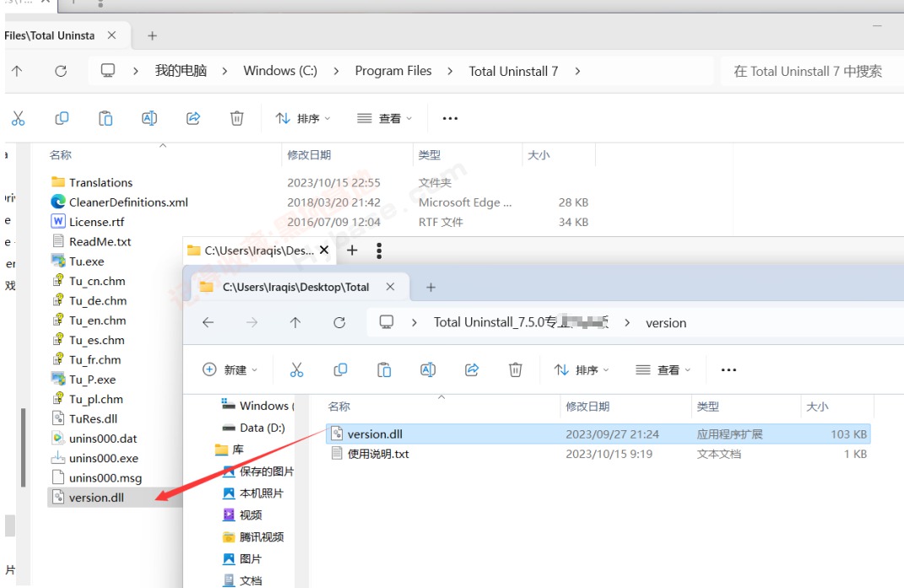
Task: Click Paste icon in Total Uninstall 7 window
Action: [x=106, y=118]
